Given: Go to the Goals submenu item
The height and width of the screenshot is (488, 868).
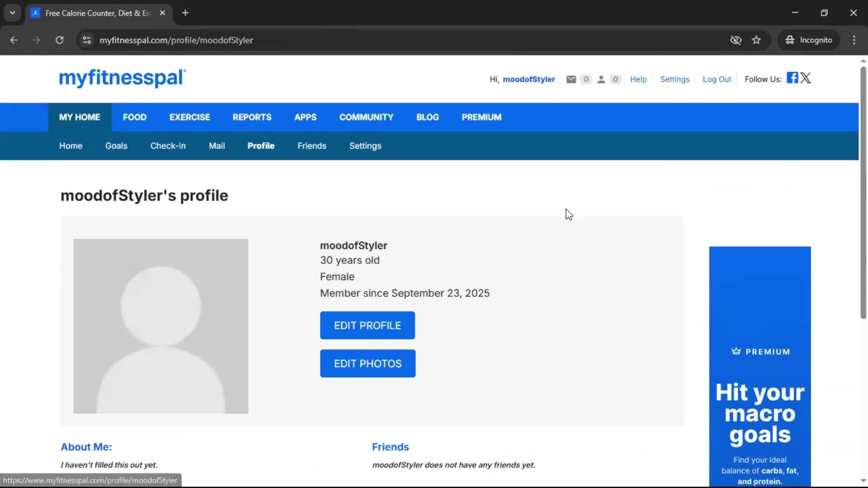Looking at the screenshot, I should 116,146.
